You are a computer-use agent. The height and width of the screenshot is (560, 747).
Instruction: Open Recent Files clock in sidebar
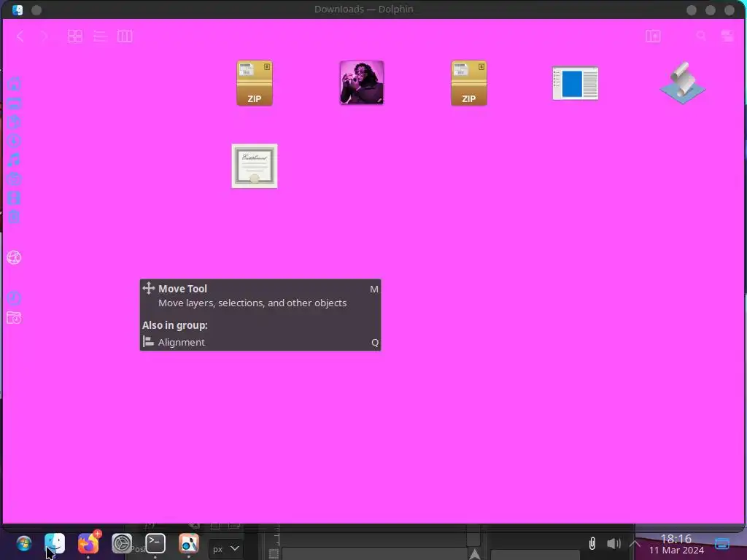pyautogui.click(x=14, y=298)
